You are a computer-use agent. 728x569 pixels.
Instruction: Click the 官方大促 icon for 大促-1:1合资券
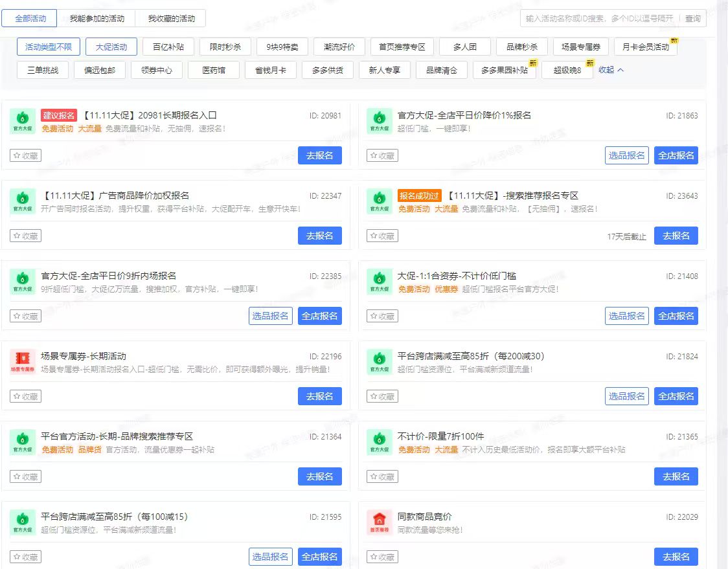380,282
